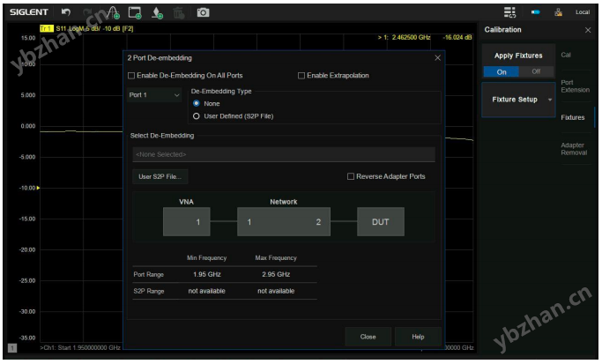The image size is (602, 364).
Task: Select the Tr 1 trace label
Action: click(x=47, y=28)
